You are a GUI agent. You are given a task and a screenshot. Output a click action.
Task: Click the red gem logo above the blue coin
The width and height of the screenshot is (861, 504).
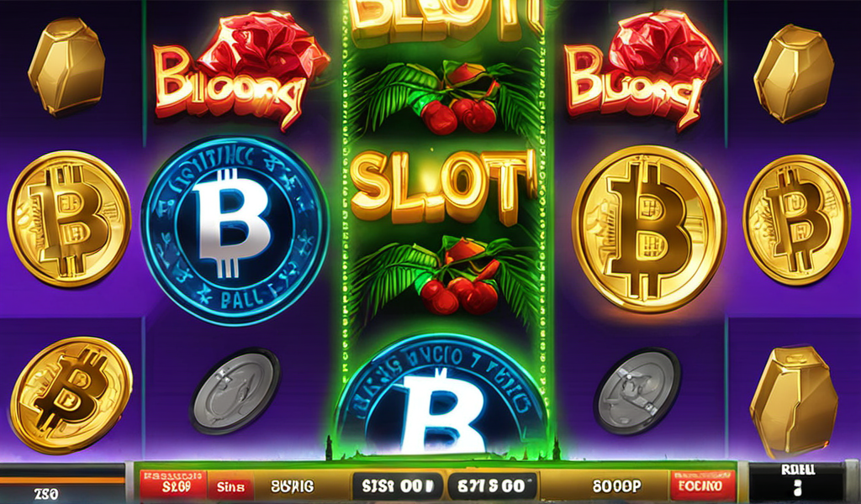click(x=240, y=71)
